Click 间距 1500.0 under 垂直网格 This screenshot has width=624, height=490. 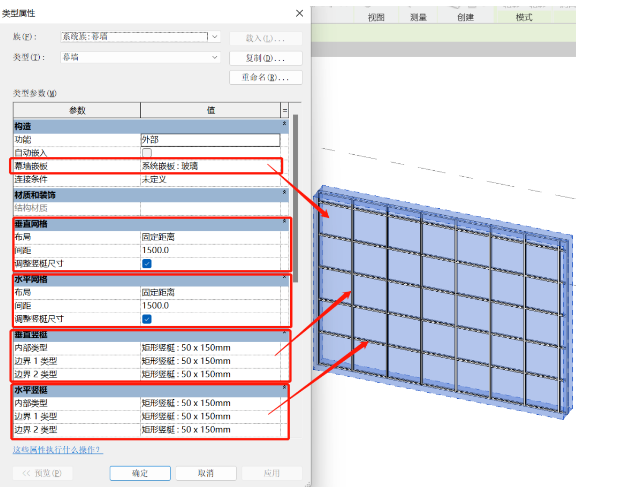tap(210, 250)
